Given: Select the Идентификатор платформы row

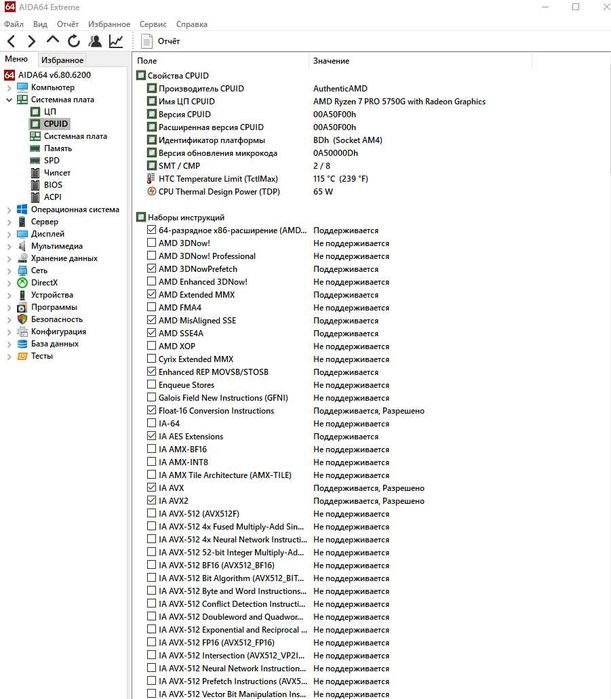Looking at the screenshot, I should (265, 140).
